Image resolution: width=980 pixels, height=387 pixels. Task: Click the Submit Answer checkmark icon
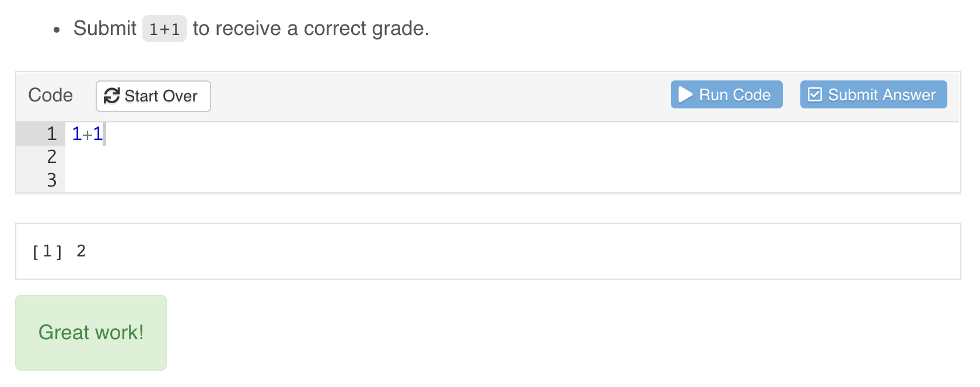coord(814,95)
